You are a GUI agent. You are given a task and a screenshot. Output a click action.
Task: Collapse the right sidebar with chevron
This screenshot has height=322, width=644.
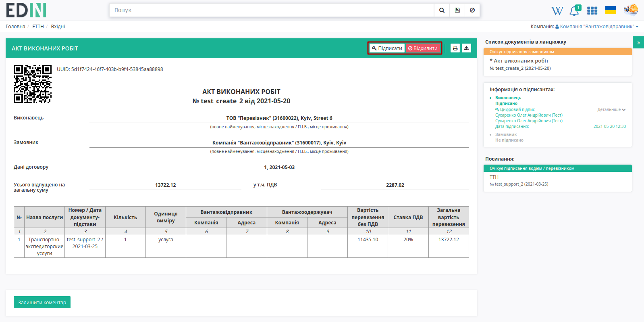[638, 42]
